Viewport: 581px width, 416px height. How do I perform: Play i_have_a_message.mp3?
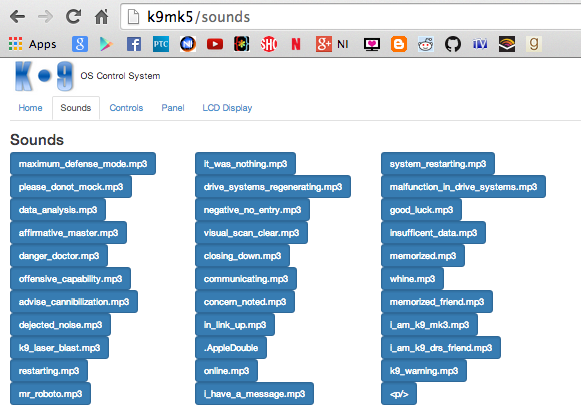pos(254,393)
